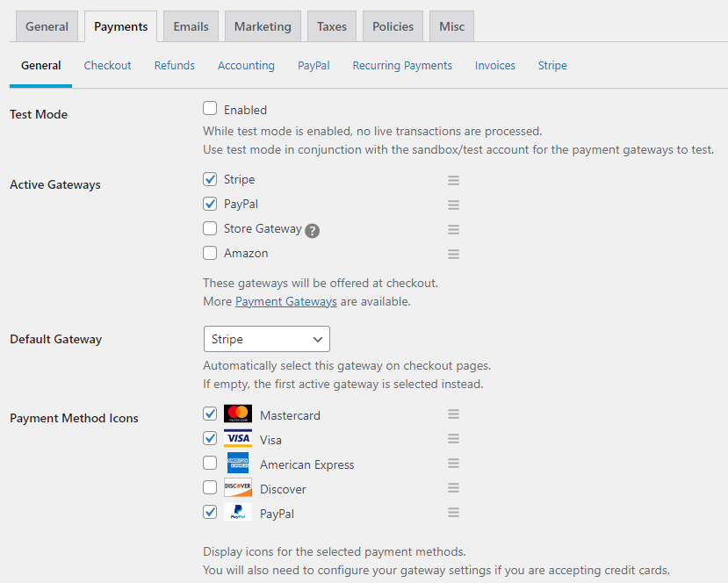Enable the Test Mode checkbox
The height and width of the screenshot is (583, 728).
click(x=209, y=109)
